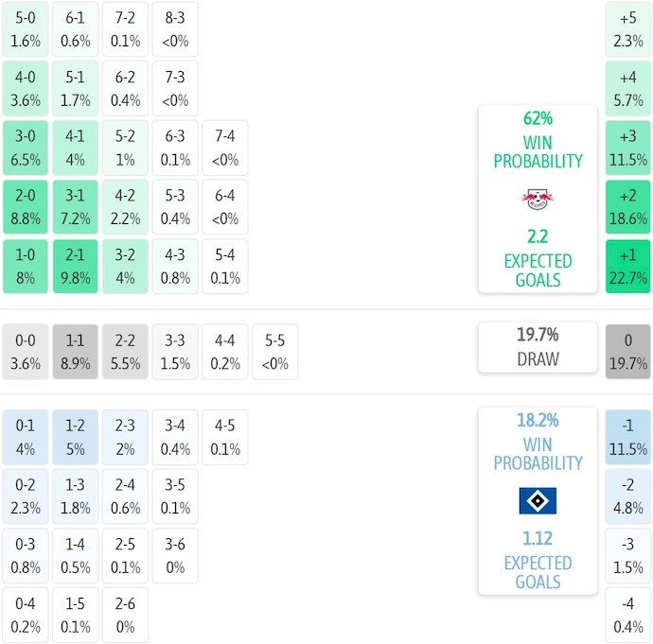Select the -4 goal margin box
653x644 pixels.
click(x=628, y=616)
